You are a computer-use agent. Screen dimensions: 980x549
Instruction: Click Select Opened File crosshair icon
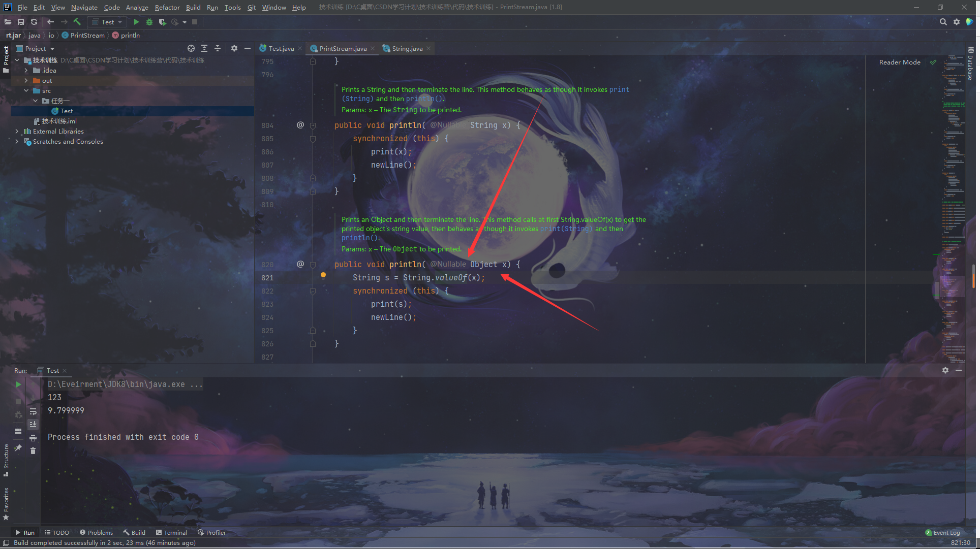coord(191,48)
